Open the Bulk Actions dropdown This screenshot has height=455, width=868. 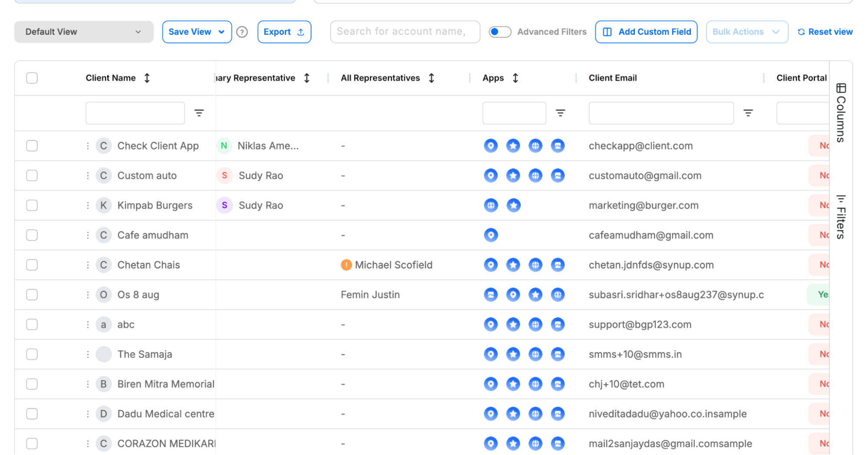pyautogui.click(x=747, y=32)
